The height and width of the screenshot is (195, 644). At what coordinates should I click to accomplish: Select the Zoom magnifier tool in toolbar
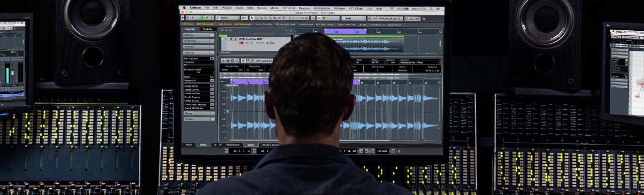point(275,18)
